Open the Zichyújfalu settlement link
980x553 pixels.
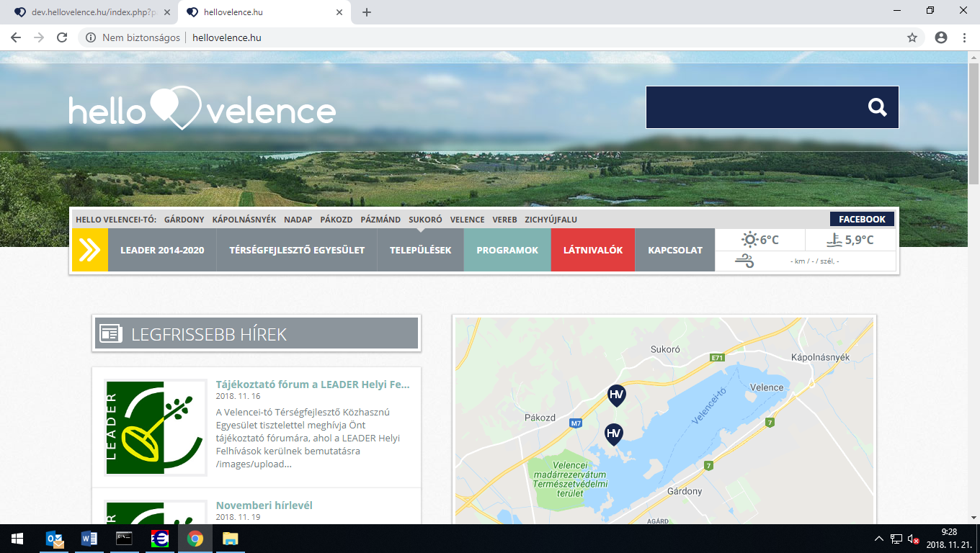point(551,220)
